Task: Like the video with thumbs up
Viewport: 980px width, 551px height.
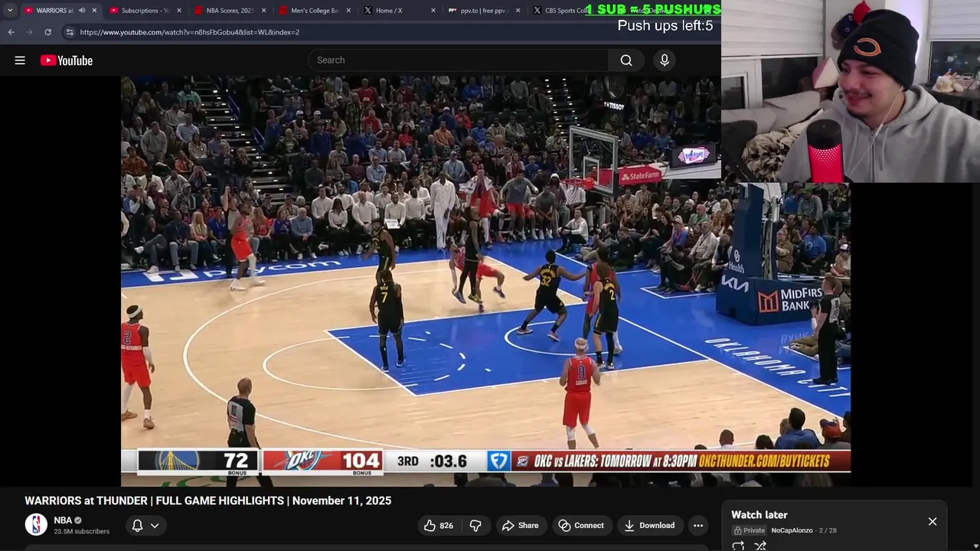Action: click(x=439, y=526)
